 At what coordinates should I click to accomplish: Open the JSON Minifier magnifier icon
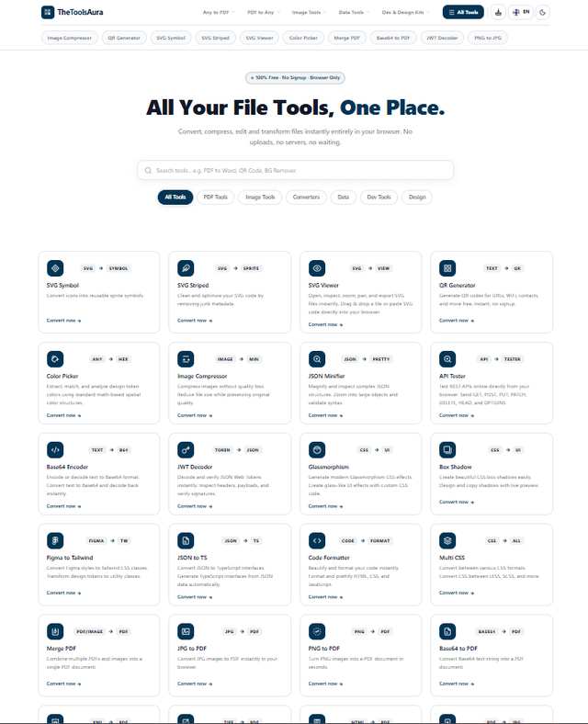click(317, 358)
